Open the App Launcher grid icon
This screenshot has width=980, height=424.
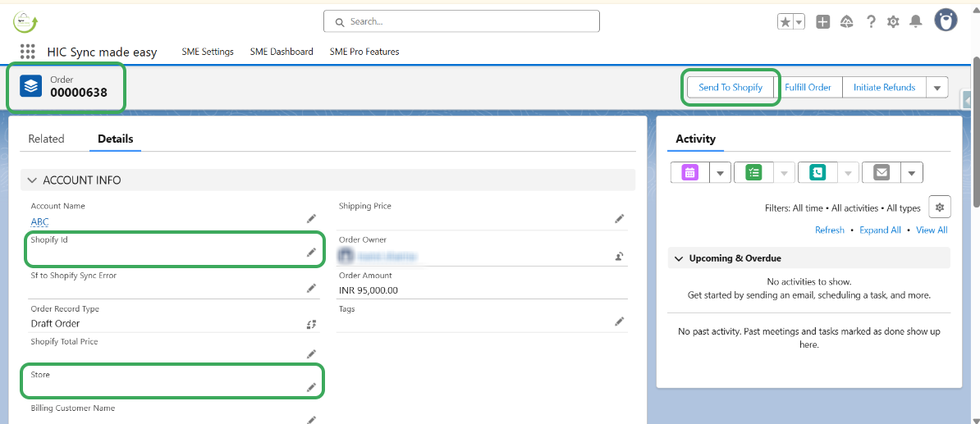[27, 52]
